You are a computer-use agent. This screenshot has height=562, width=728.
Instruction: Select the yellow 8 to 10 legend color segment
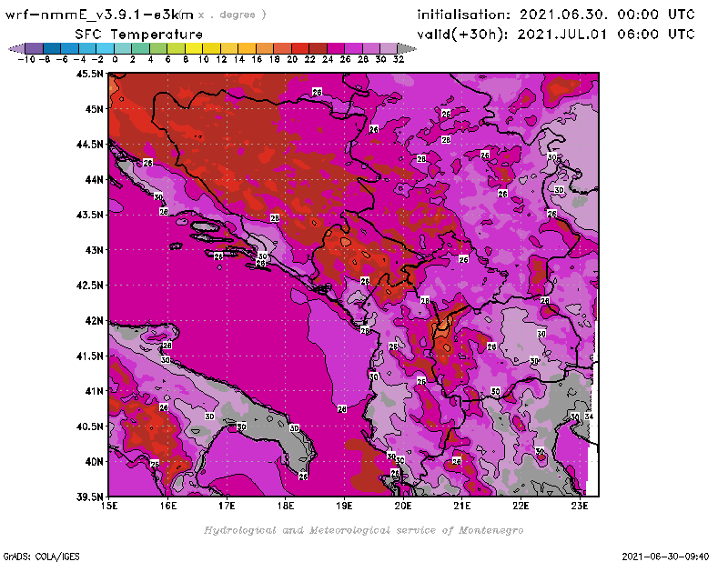[x=194, y=48]
